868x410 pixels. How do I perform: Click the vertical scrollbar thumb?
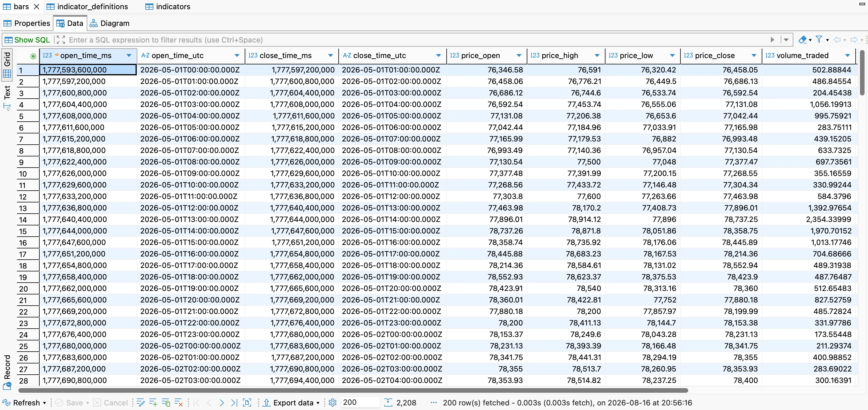[862, 72]
